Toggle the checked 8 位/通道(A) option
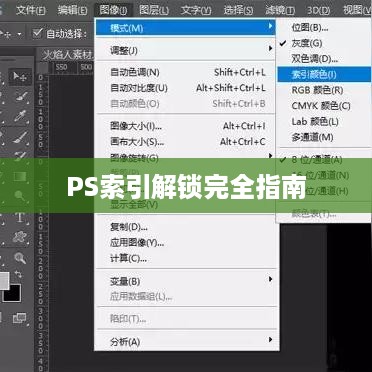The height and width of the screenshot is (372, 372). 324,160
